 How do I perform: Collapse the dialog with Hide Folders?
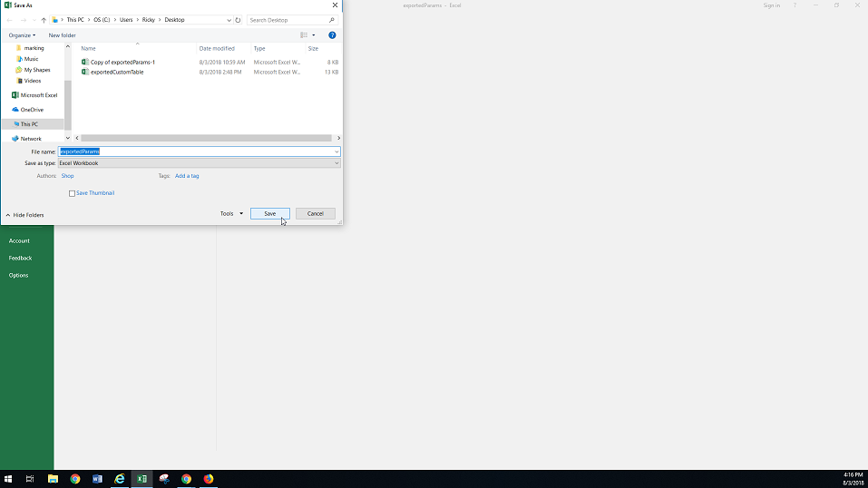(x=24, y=215)
